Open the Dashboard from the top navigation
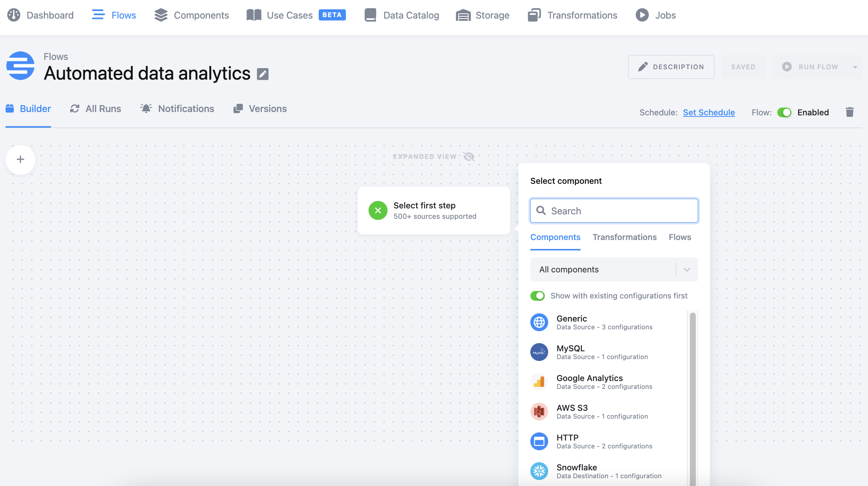The height and width of the screenshot is (486, 868). (41, 15)
